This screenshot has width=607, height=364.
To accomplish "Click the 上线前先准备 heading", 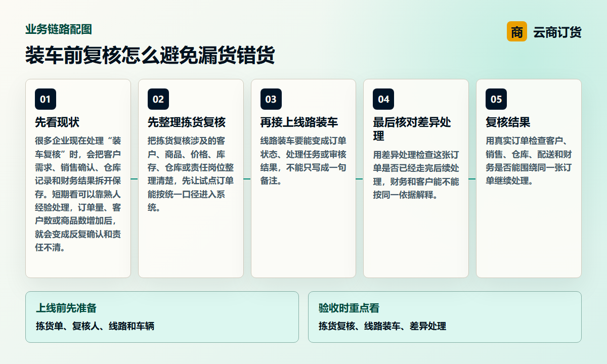I will click(66, 308).
